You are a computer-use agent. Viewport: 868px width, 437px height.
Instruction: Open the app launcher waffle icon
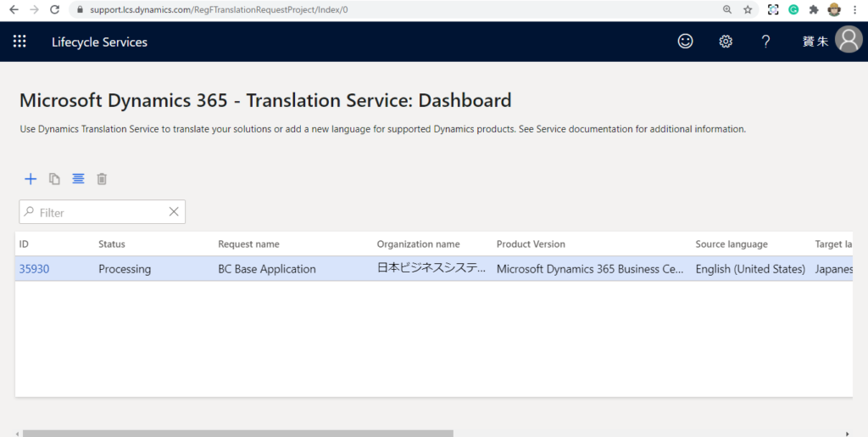[x=19, y=42]
